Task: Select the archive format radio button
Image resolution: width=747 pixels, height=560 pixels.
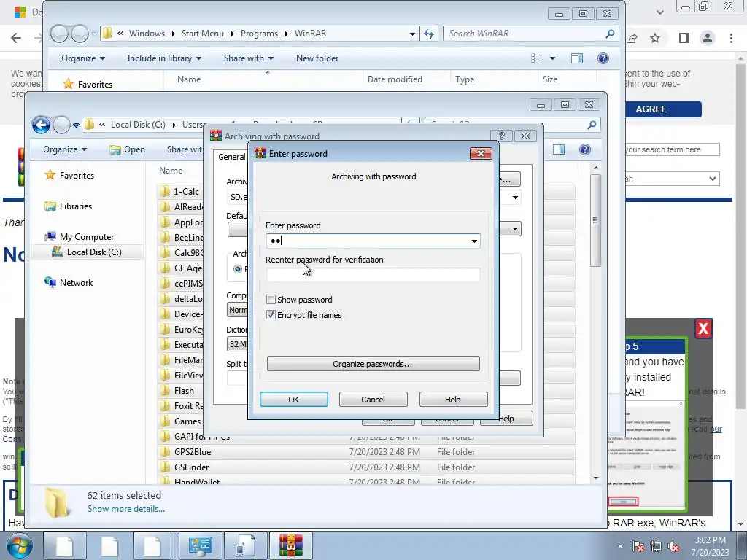Action: (x=238, y=269)
